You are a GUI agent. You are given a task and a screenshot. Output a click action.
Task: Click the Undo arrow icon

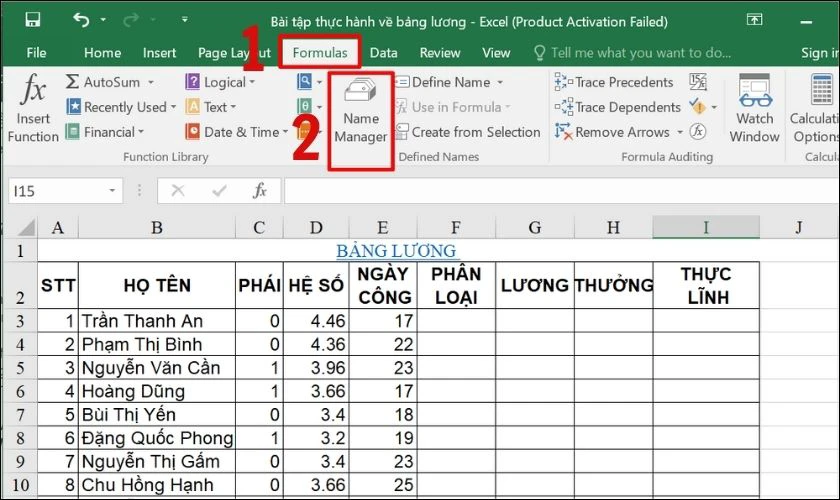pyautogui.click(x=81, y=20)
